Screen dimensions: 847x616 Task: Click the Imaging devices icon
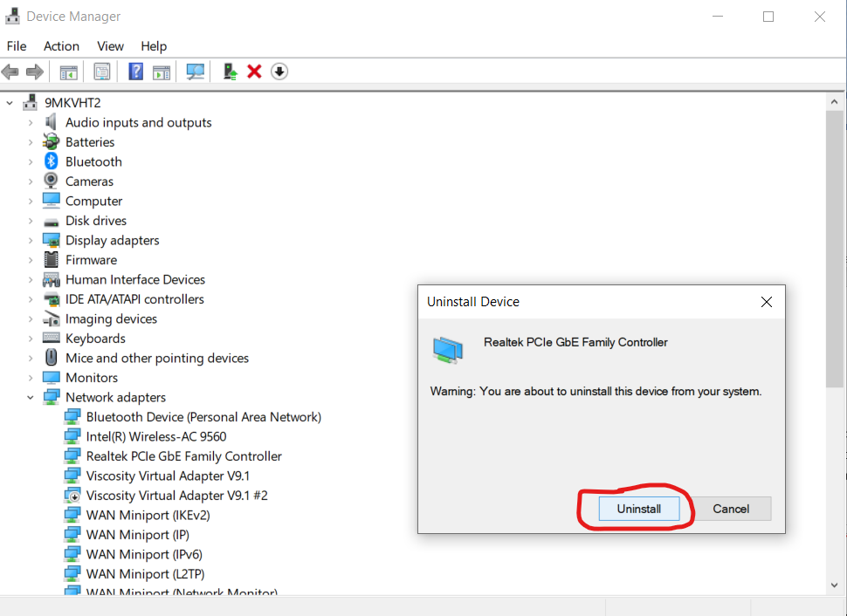52,318
